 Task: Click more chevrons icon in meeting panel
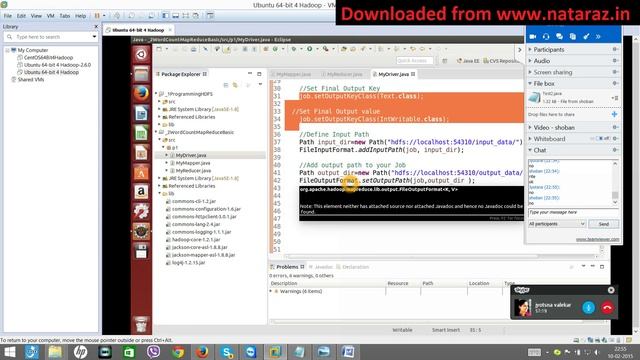[x=598, y=37]
